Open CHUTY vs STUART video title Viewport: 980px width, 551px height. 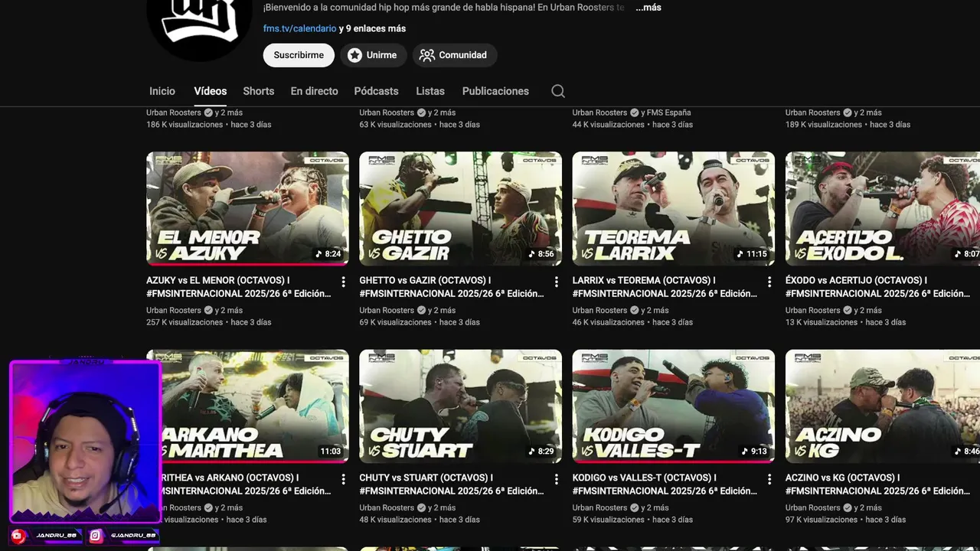452,484
